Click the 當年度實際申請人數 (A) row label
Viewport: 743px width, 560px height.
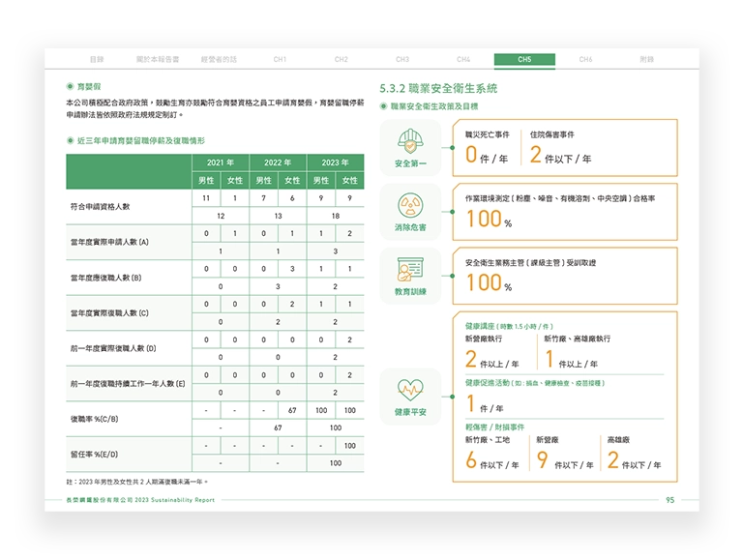point(109,242)
